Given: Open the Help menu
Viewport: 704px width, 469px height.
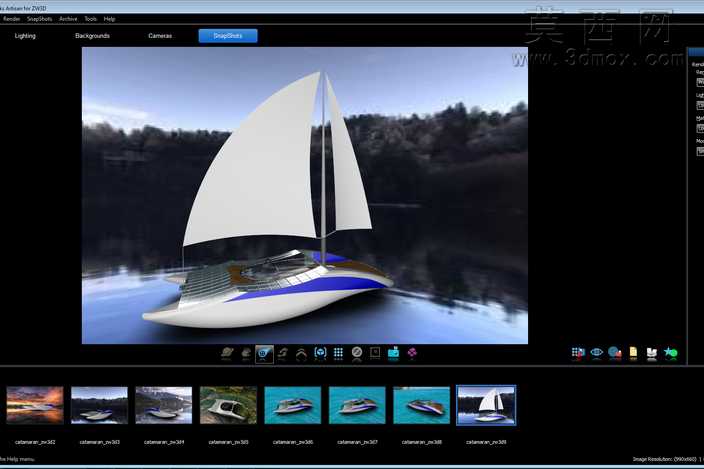Looking at the screenshot, I should pyautogui.click(x=110, y=19).
